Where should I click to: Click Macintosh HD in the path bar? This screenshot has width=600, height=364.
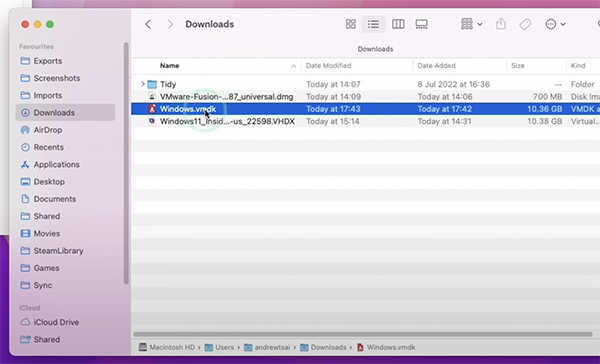pos(167,347)
